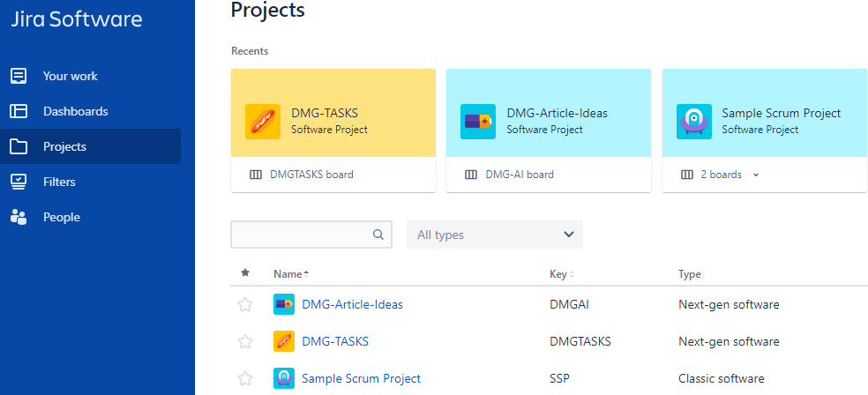Screen dimensions: 868x395
Task: Click the Jira Software logo text
Action: click(77, 19)
